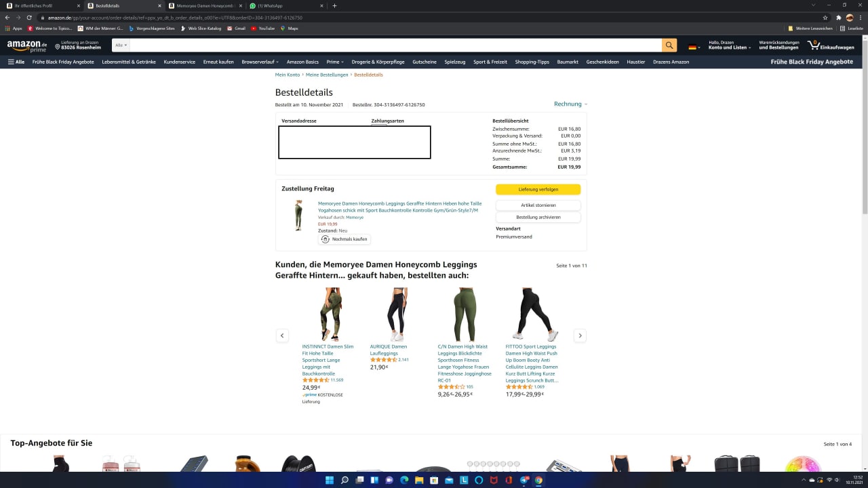Open Windows Start menu on taskbar
This screenshot has width=868, height=488.
[330, 481]
